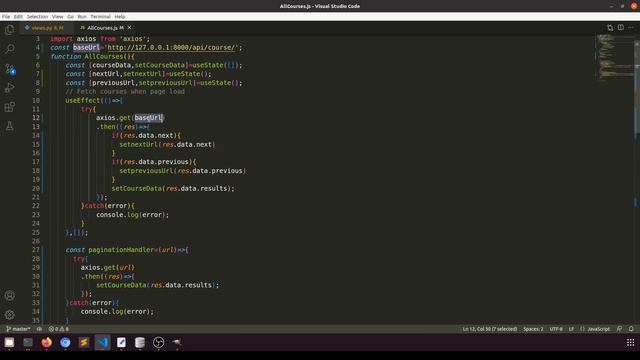Open Sublime Text from the dock
Screen dimensions: 640x360
[84, 342]
